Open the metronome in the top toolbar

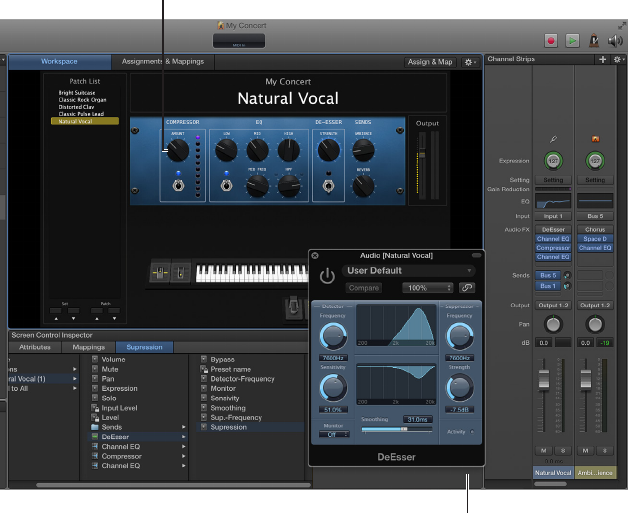[x=596, y=40]
